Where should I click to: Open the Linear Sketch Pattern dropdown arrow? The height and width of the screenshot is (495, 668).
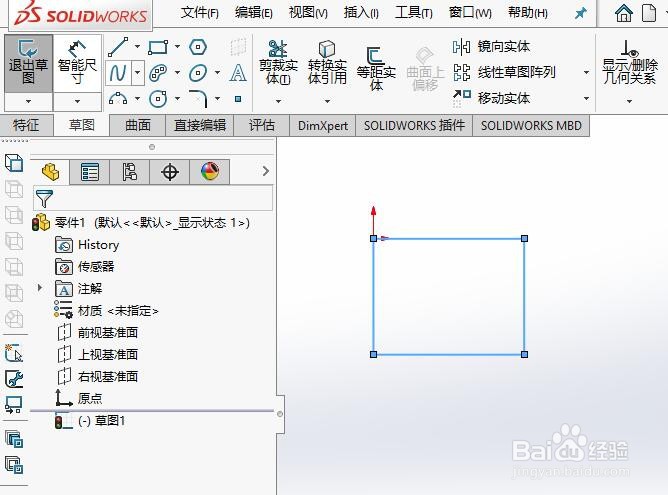pos(586,72)
